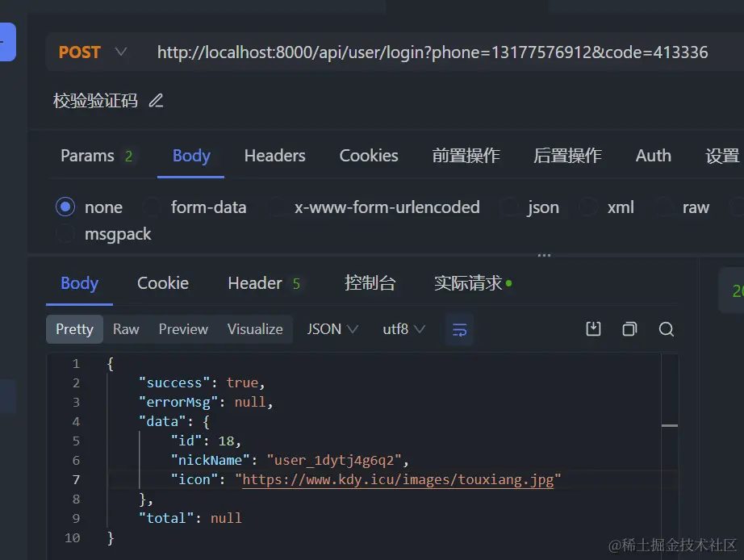Switch to the Params request tab
The image size is (744, 560).
click(x=96, y=156)
